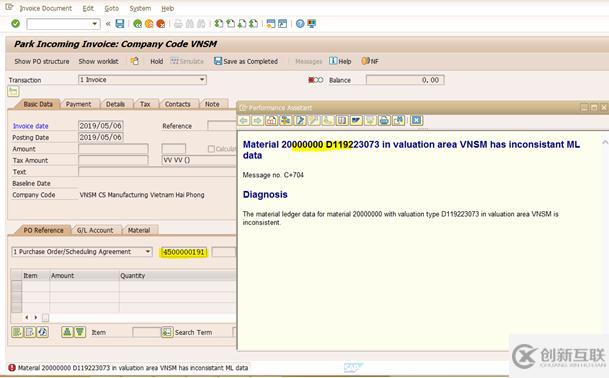Click the Item table right scroll arrow
The height and width of the screenshot is (378, 609).
pyautogui.click(x=36, y=317)
